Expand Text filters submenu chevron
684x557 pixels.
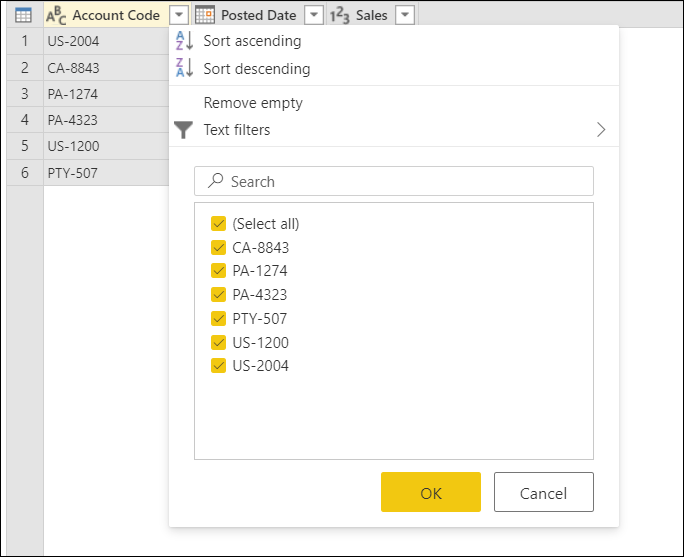(601, 130)
